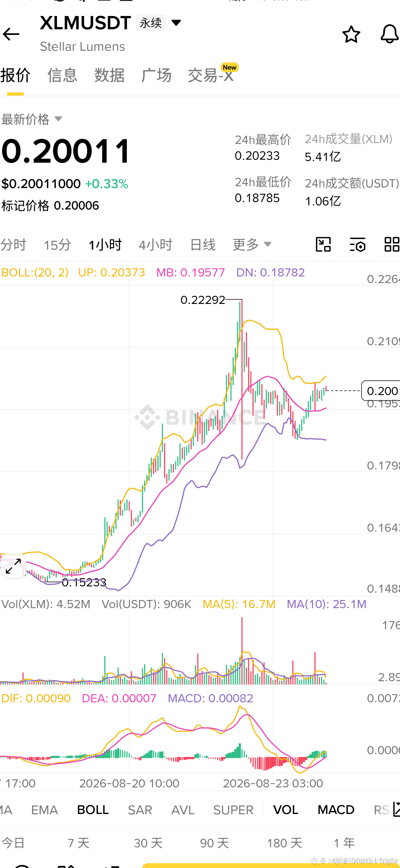Tap the MACD: 0.00082 value label
The width and height of the screenshot is (400, 868).
coord(210,698)
